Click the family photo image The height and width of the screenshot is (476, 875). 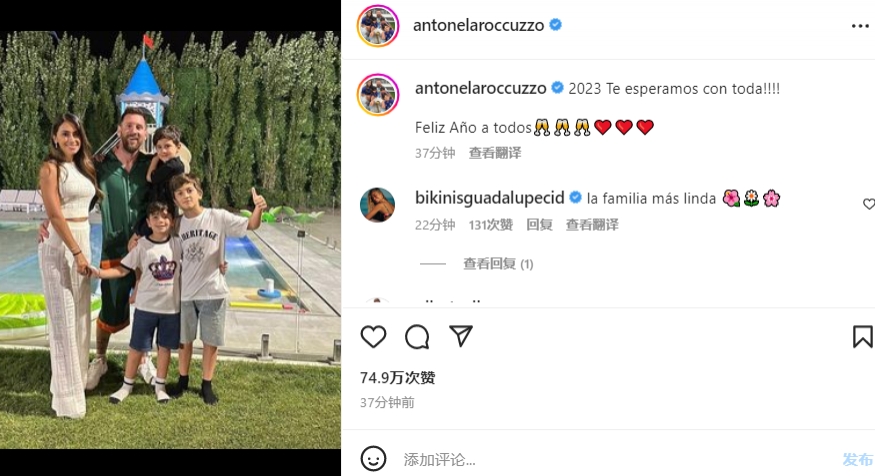170,239
